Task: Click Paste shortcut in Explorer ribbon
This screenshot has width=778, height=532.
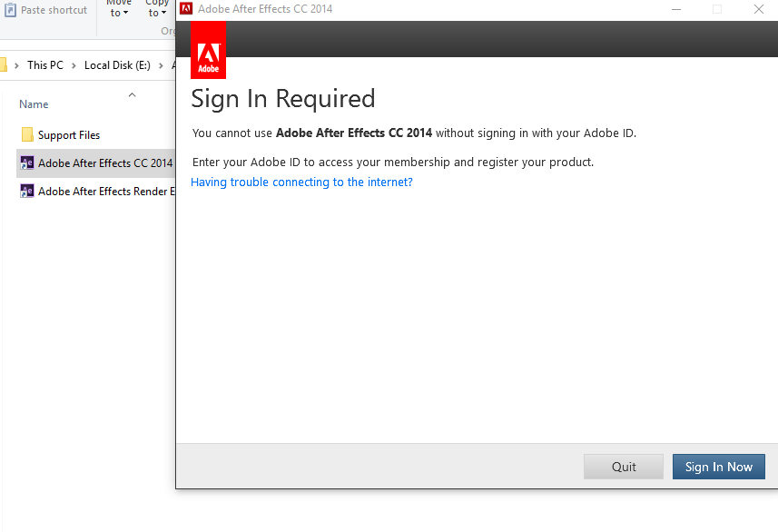Action: 45,10
